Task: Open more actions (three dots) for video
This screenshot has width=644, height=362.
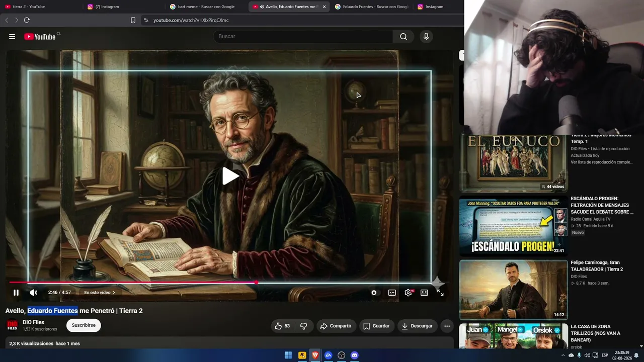Action: point(447,326)
